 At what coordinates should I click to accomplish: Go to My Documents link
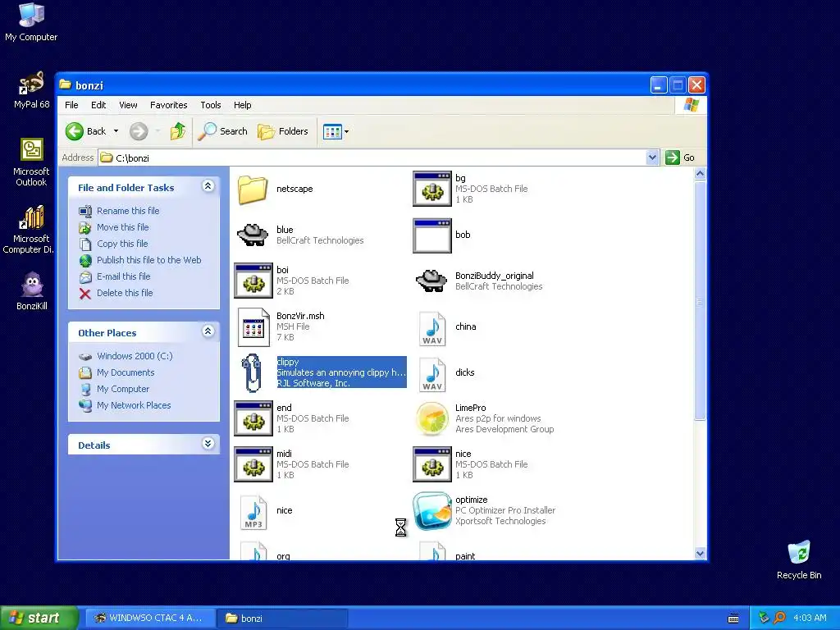[x=126, y=373]
